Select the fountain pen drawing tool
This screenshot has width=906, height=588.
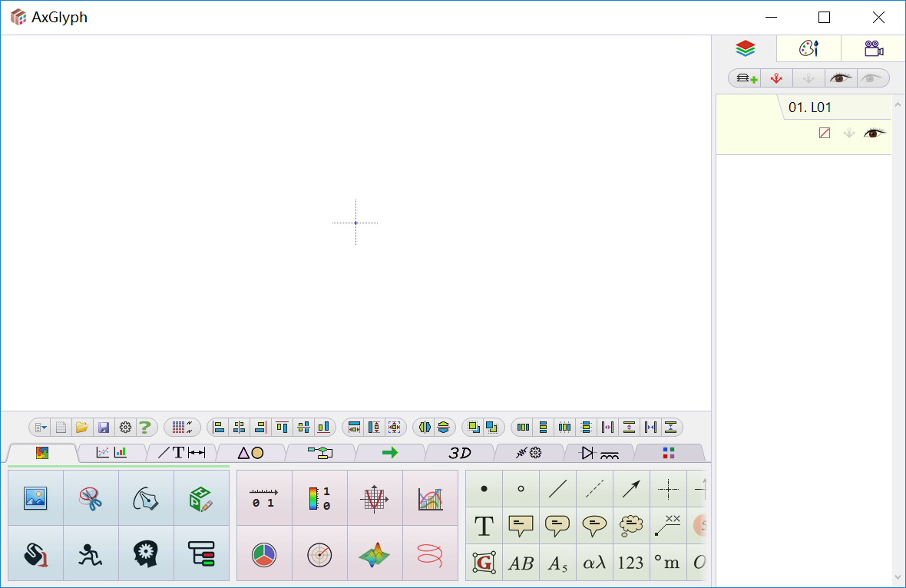click(x=146, y=498)
